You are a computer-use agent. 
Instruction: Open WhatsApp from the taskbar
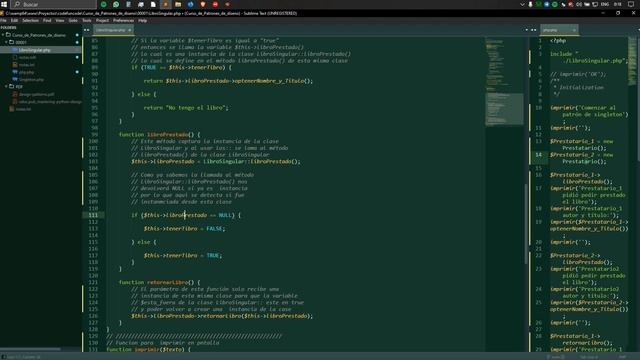pos(116,4)
